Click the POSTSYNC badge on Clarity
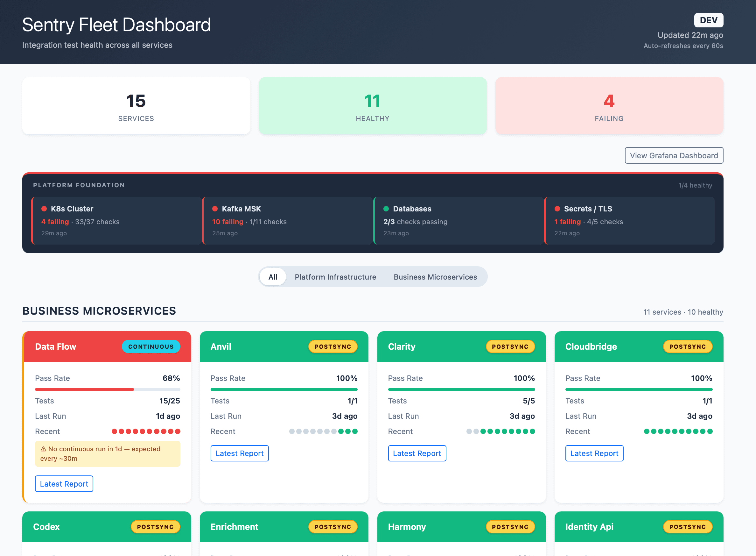 [510, 346]
